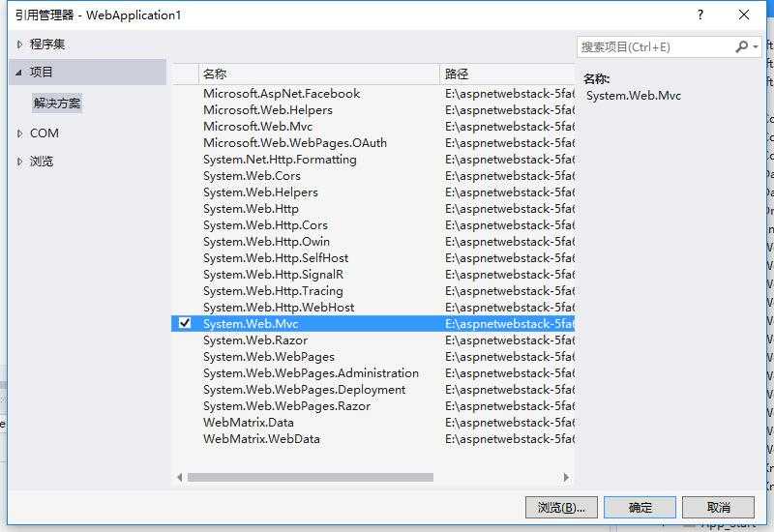Select the System.Web.WebPages.Deployment row
Screen dimensions: 774x532
tap(372, 390)
